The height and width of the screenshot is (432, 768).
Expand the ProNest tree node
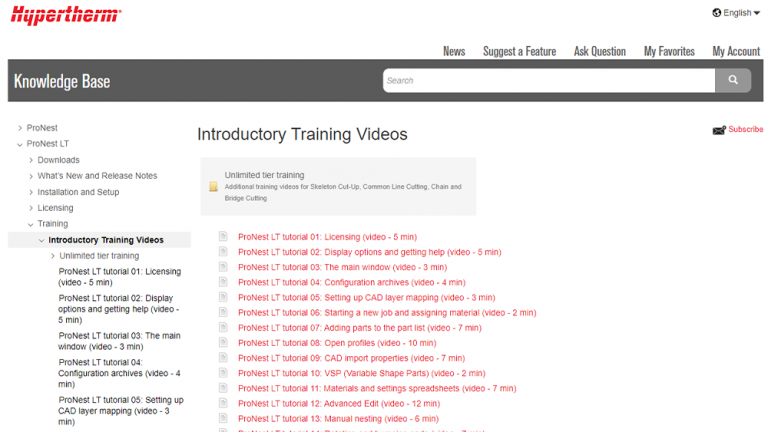coord(20,128)
